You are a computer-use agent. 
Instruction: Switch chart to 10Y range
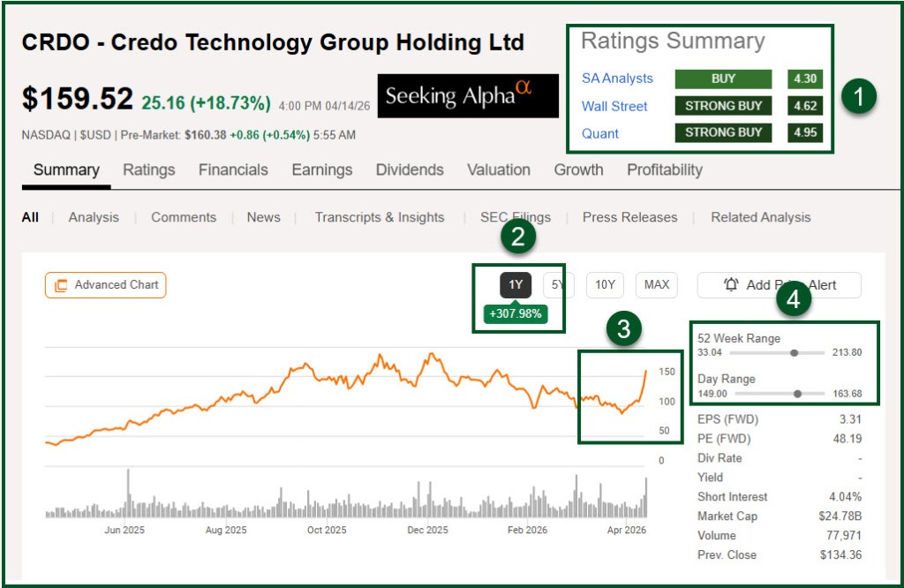click(x=605, y=284)
